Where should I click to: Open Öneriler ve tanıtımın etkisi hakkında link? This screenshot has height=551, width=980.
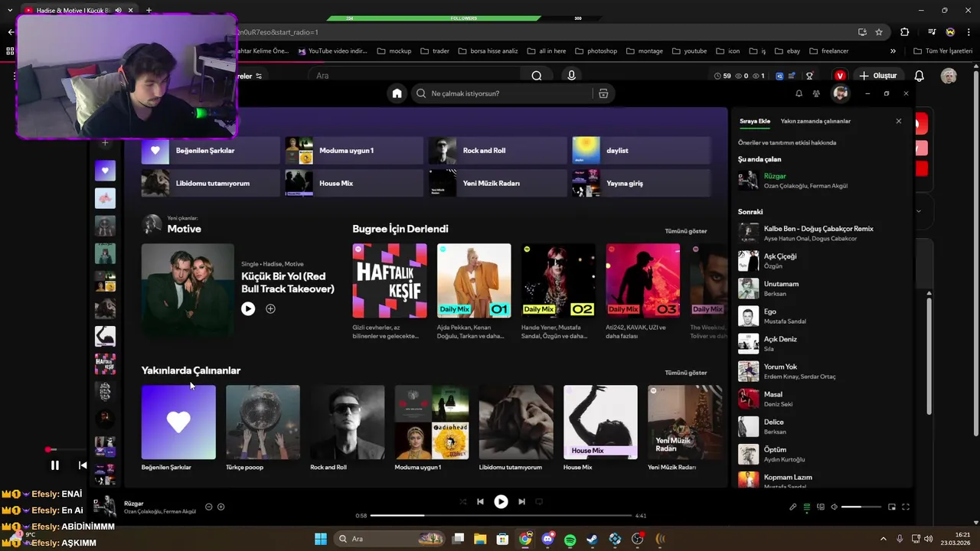tap(787, 143)
